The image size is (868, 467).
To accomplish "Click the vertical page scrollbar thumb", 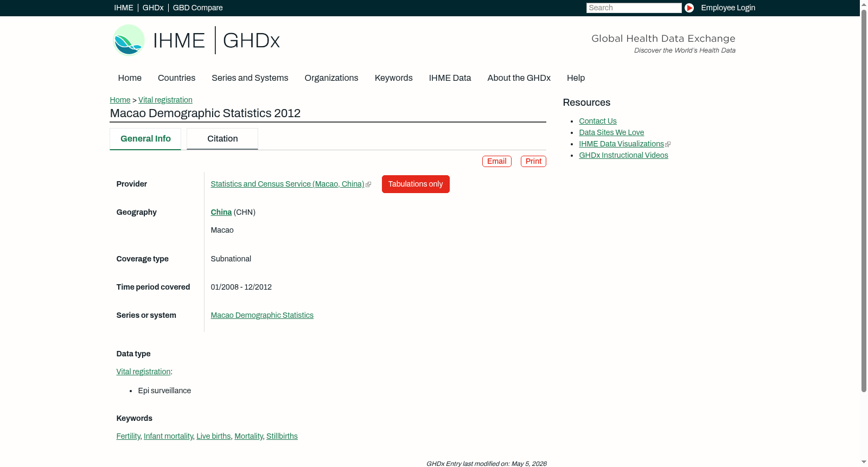I will coord(864,201).
